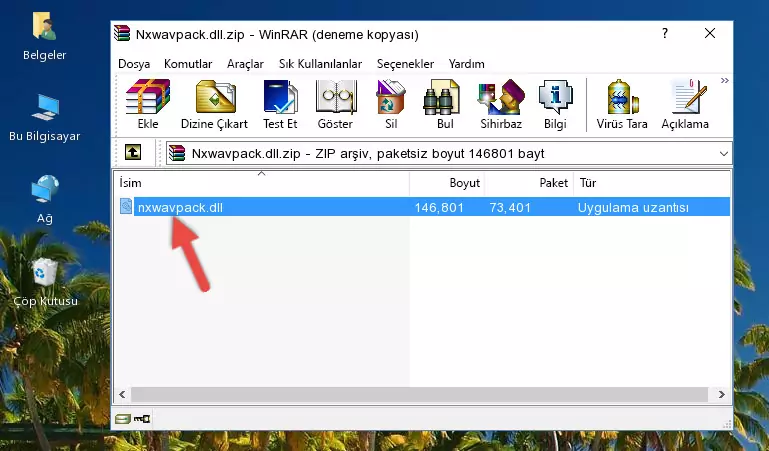Click the horizontal scrollbar right arrow

pyautogui.click(x=721, y=394)
